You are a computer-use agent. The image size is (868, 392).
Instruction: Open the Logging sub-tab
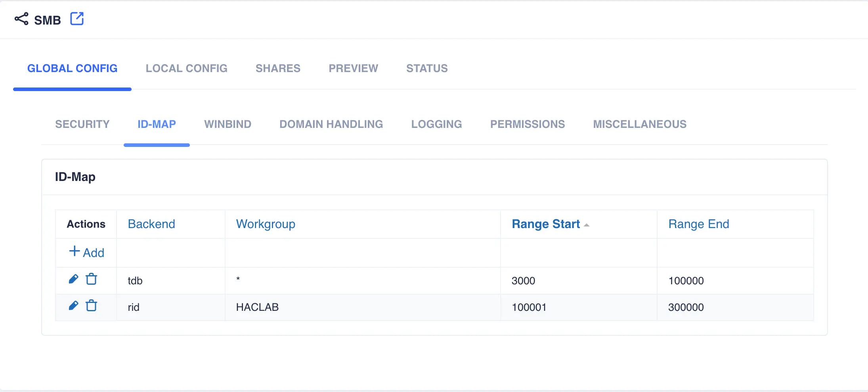point(436,124)
